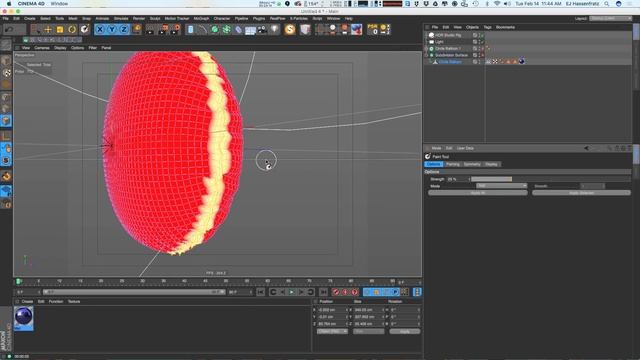Toggle HDRI Studio Rig green enable checkmark
Image resolution: width=640 pixels, height=360 pixels.
(482, 35)
